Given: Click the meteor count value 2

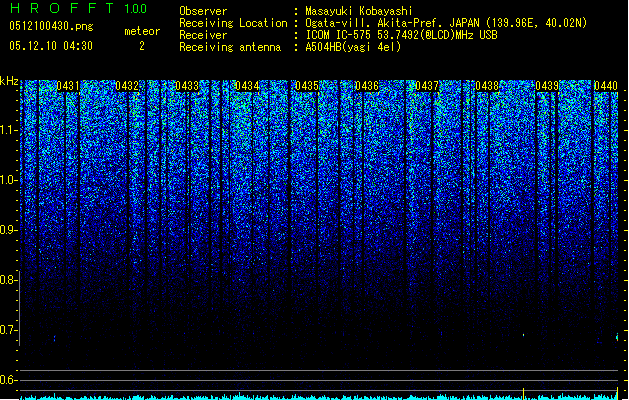Looking at the screenshot, I should [142, 46].
